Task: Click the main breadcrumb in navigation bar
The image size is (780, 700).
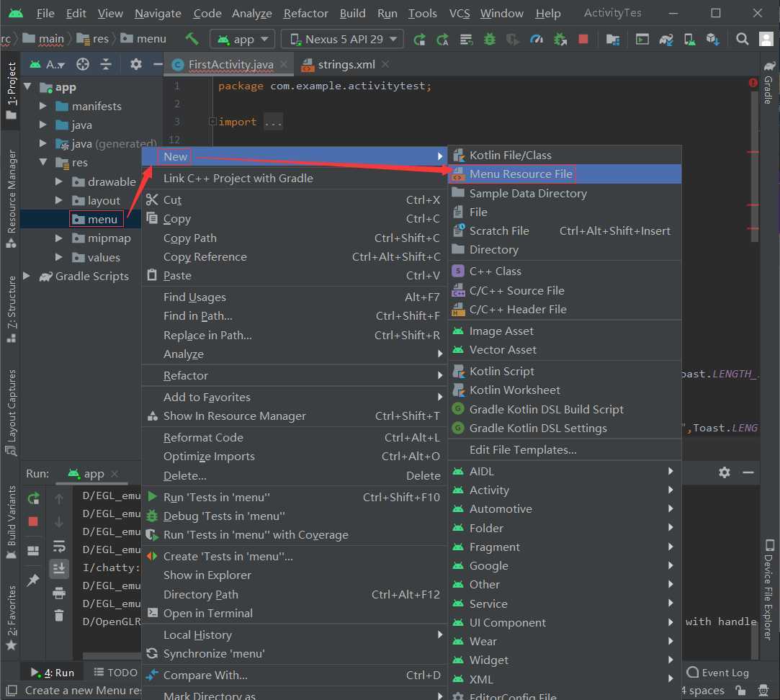Action: click(44, 39)
